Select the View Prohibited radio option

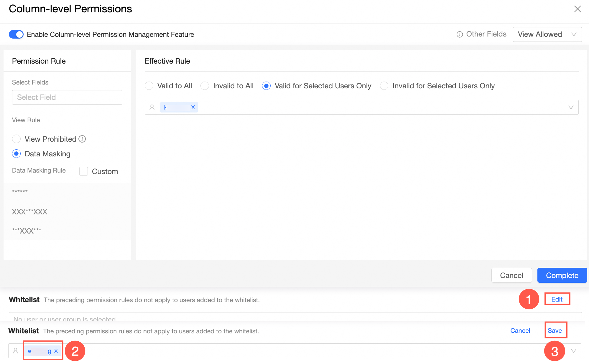17,139
